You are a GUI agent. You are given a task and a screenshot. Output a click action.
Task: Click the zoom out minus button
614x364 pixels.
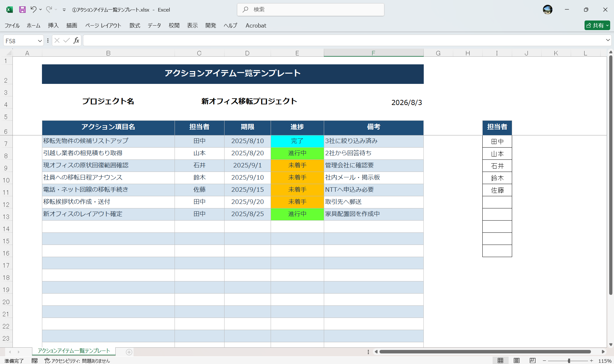[x=544, y=361]
